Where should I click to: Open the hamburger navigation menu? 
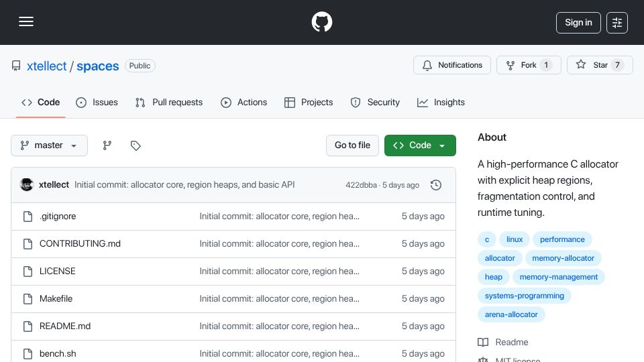tap(26, 21)
